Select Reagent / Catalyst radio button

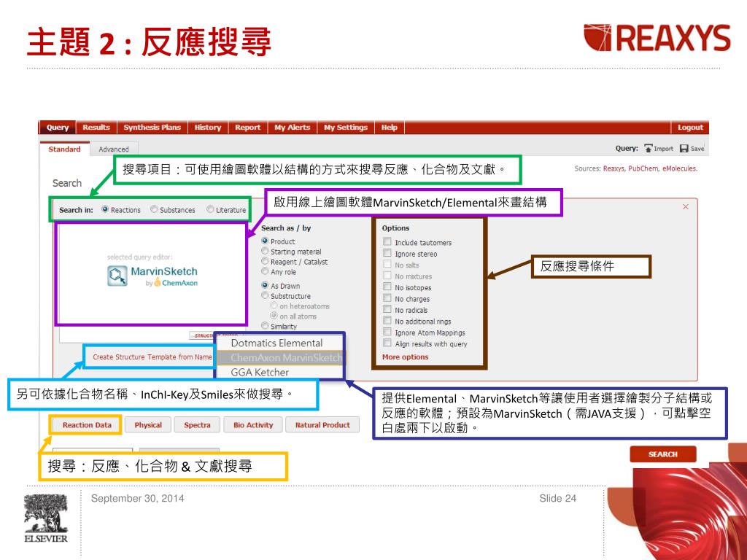pos(265,262)
